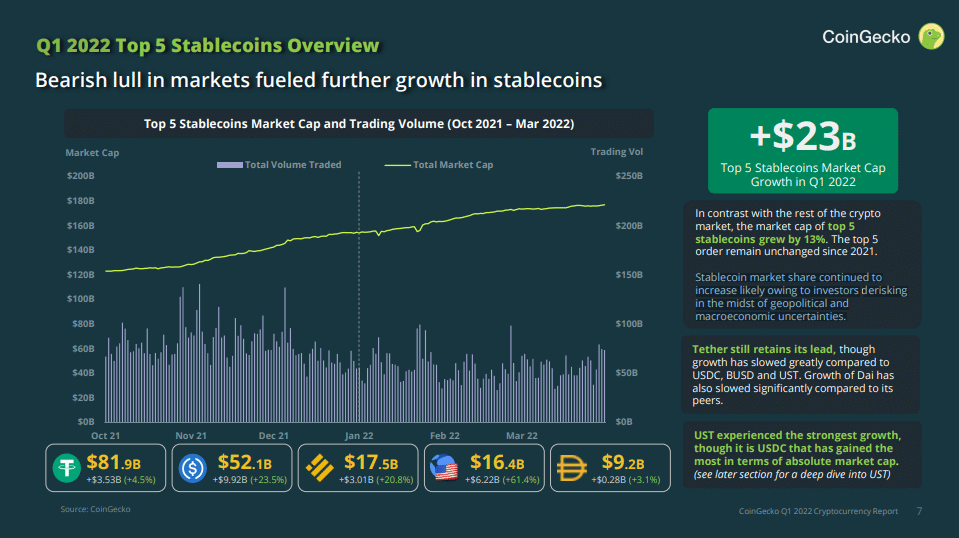Click the Total Market Cap legend line
The height and width of the screenshot is (538, 959).
(x=397, y=165)
